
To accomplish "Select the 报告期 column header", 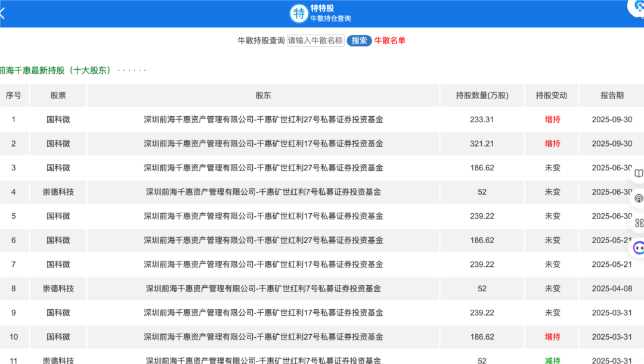I will pyautogui.click(x=612, y=95).
